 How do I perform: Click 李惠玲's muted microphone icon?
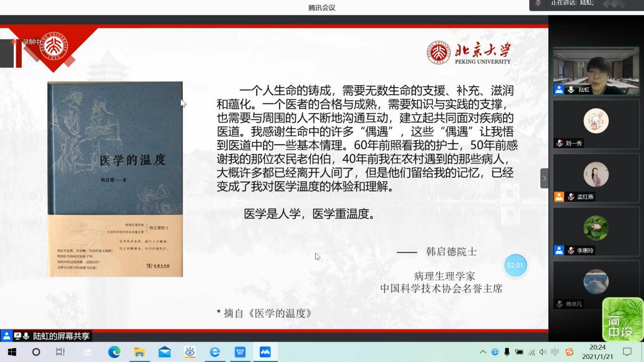click(571, 250)
